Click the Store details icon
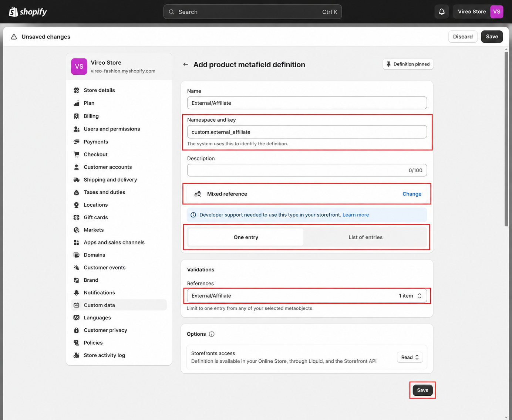The width and height of the screenshot is (512, 420). point(77,90)
